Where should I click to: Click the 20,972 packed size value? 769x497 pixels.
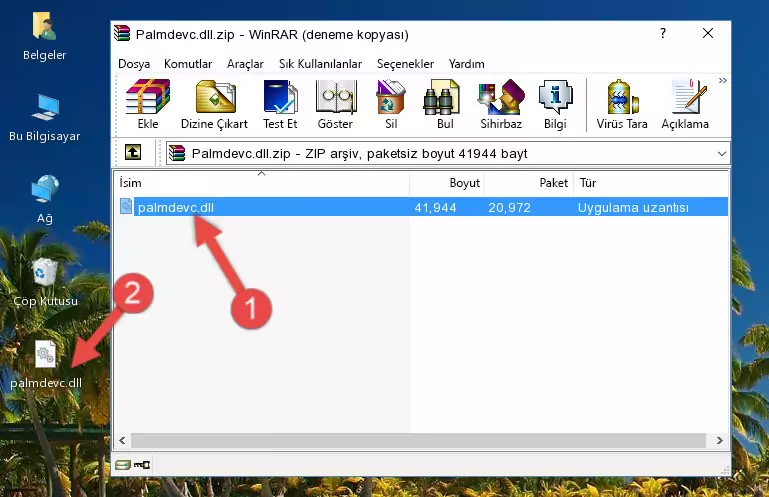click(x=509, y=208)
